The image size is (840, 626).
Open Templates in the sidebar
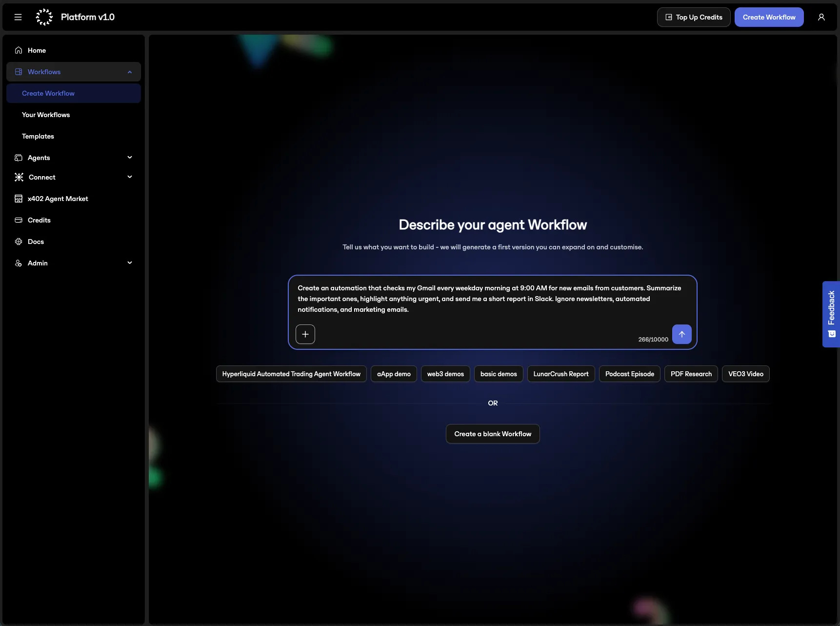coord(74,136)
